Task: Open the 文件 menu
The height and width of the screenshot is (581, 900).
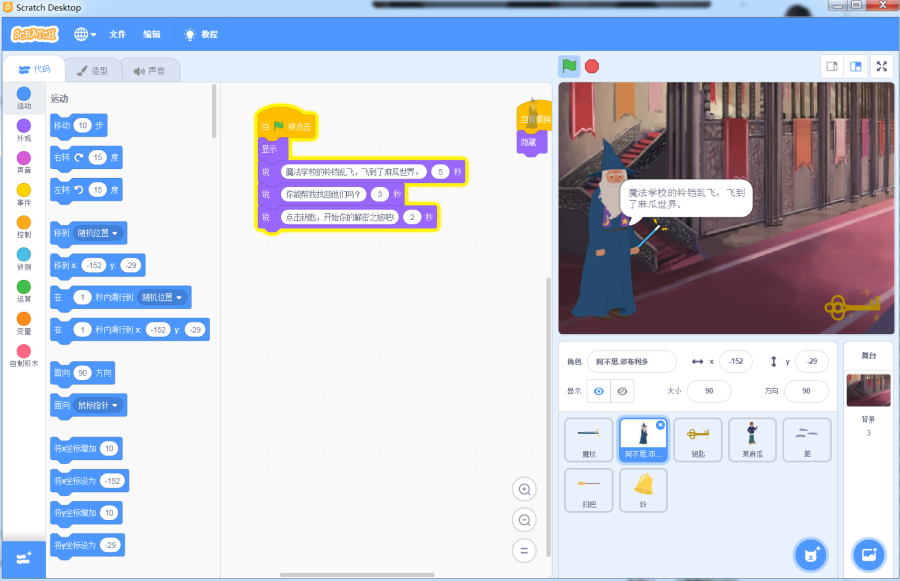Action: 117,34
